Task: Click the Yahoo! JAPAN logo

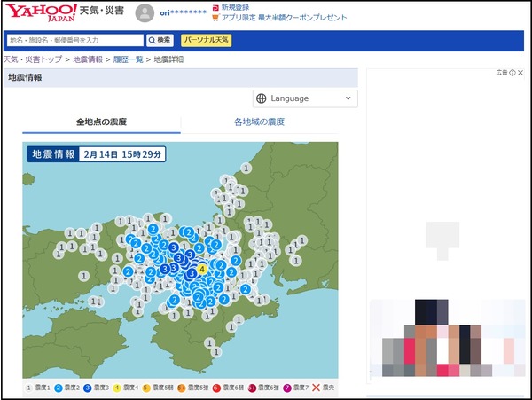Action: click(41, 13)
